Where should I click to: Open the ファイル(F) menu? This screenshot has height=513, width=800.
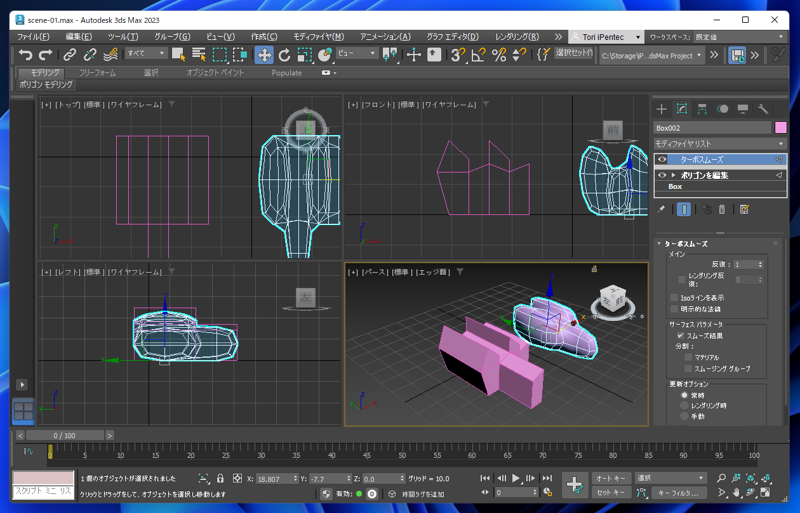[33, 37]
